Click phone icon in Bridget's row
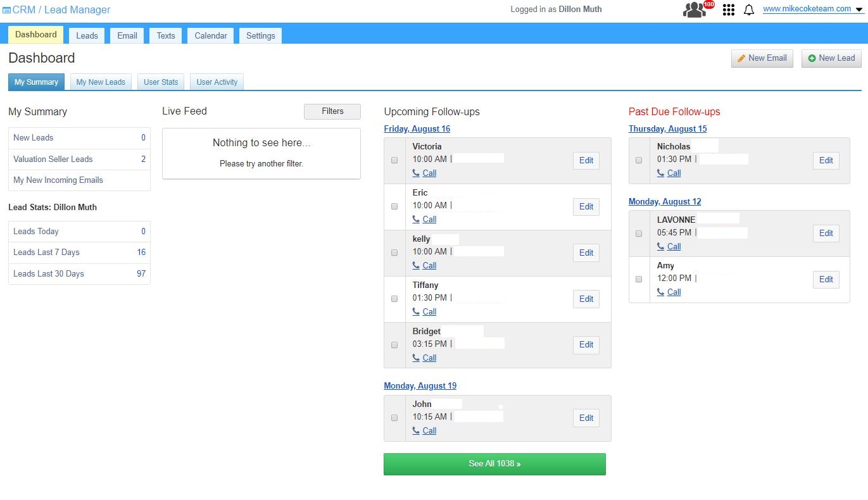This screenshot has height=500, width=868. (x=416, y=358)
